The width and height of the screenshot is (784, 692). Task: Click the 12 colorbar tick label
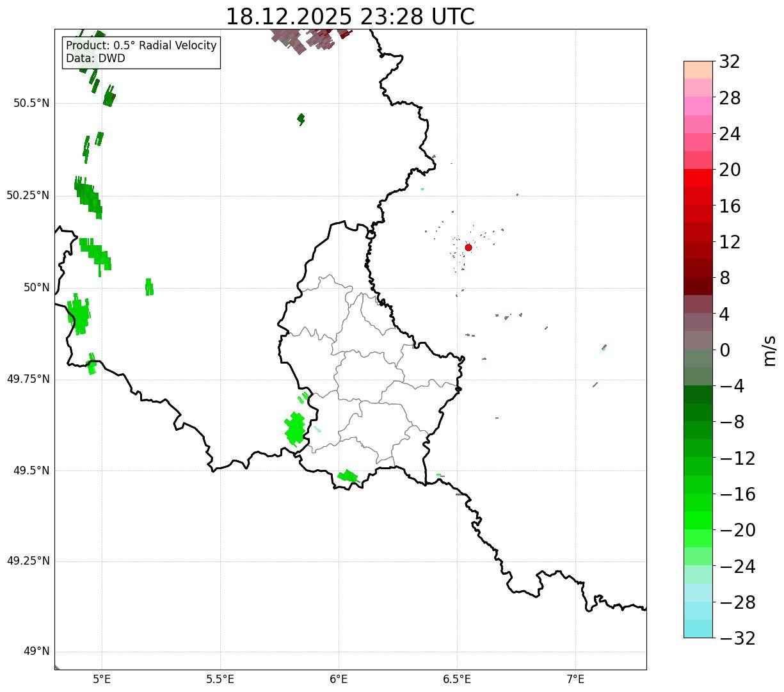[x=730, y=242]
